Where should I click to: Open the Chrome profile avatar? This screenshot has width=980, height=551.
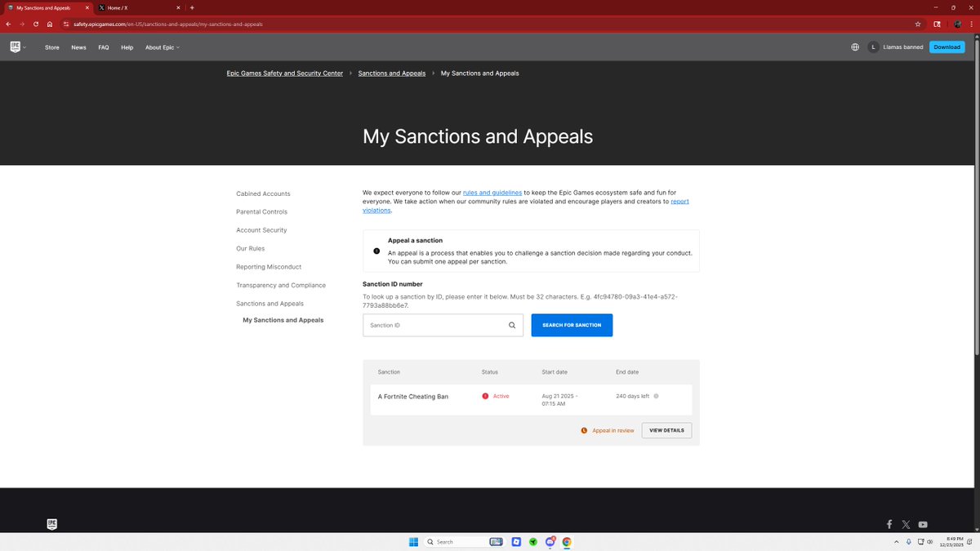point(957,24)
